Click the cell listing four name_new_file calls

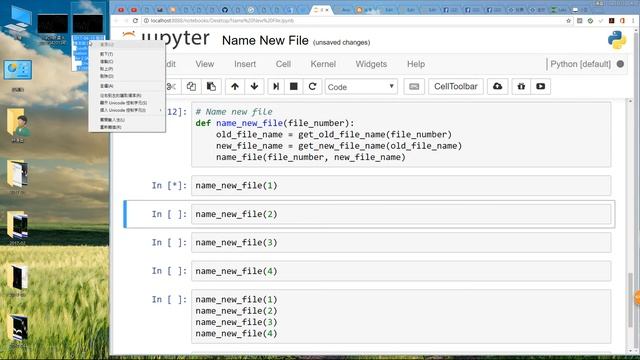click(401, 316)
